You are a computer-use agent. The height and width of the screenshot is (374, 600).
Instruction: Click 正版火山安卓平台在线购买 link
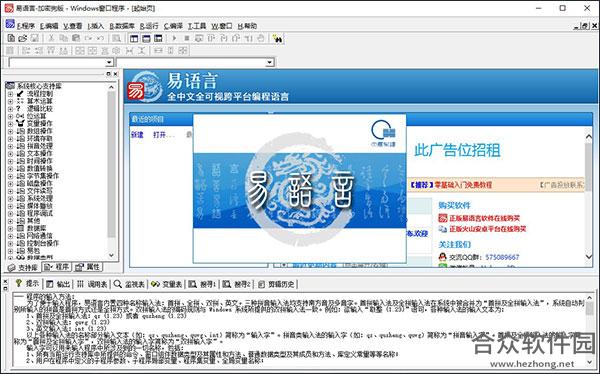488,229
